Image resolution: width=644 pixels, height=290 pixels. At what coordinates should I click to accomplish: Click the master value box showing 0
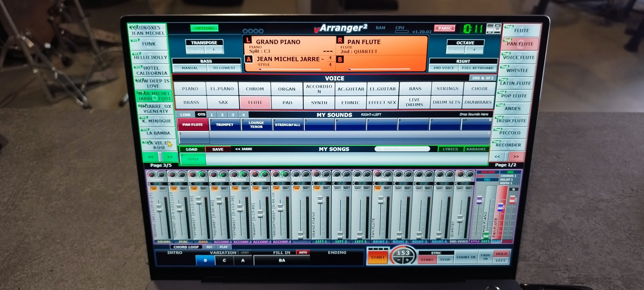tap(513, 189)
